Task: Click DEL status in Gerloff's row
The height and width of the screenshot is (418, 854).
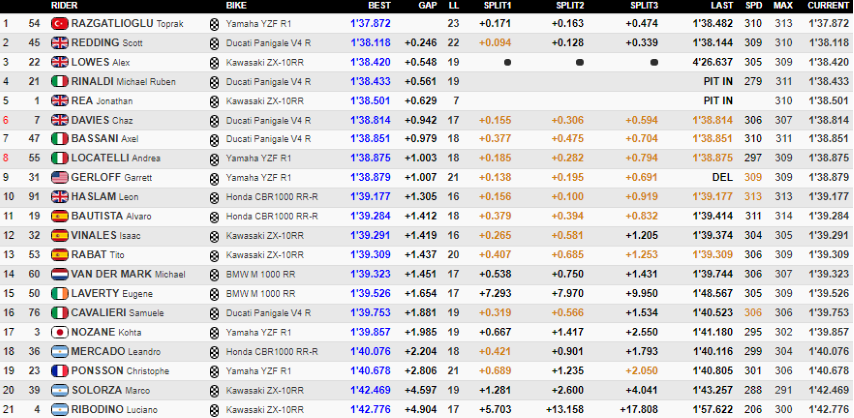Action: coord(723,177)
